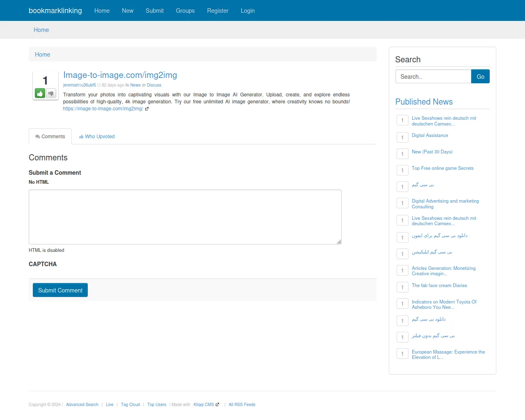Open the New (Past 30 Days) link

pos(432,152)
